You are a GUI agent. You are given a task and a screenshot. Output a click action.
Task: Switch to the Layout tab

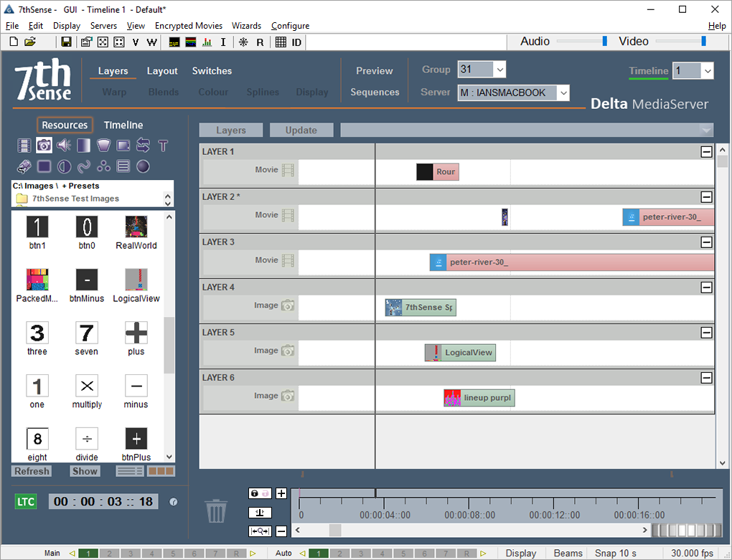pyautogui.click(x=162, y=71)
